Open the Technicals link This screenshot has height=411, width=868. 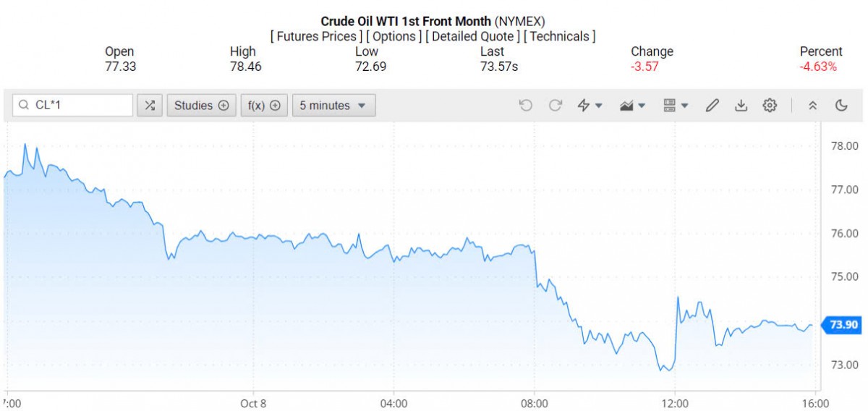point(560,36)
